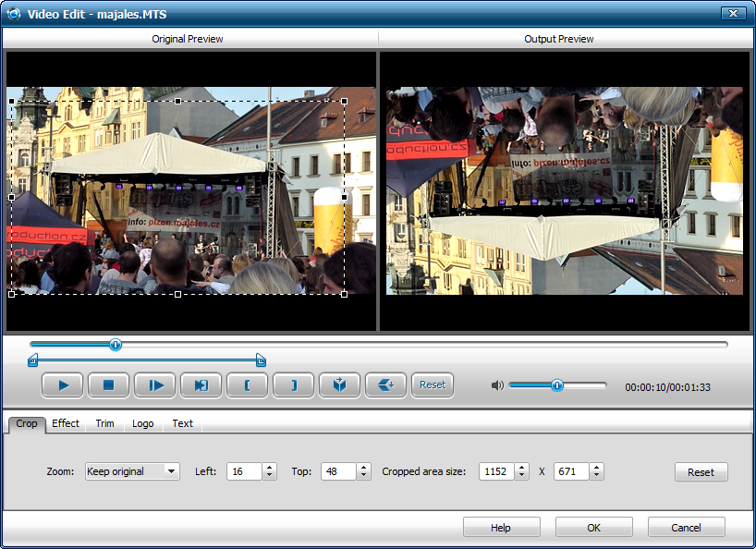This screenshot has width=756, height=549.
Task: Decrease the cropped area height
Action: (x=597, y=476)
